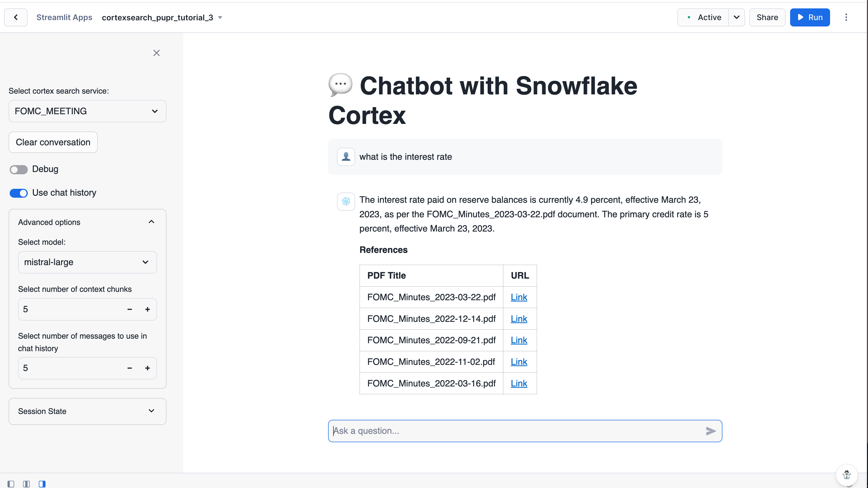Expand the Session State section
The height and width of the screenshot is (488, 868).
point(87,411)
